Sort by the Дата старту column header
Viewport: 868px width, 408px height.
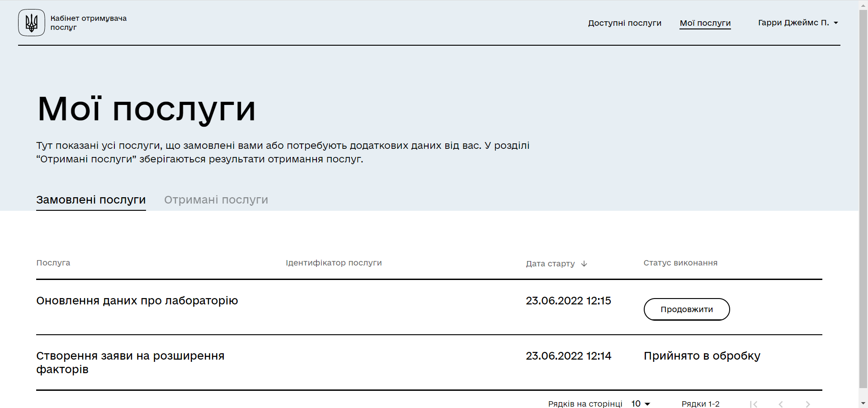pos(550,264)
